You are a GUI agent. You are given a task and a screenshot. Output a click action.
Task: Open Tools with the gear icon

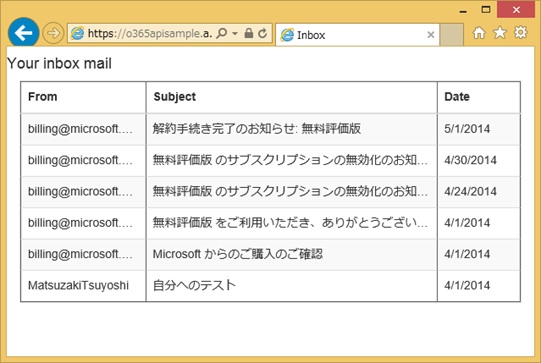521,32
